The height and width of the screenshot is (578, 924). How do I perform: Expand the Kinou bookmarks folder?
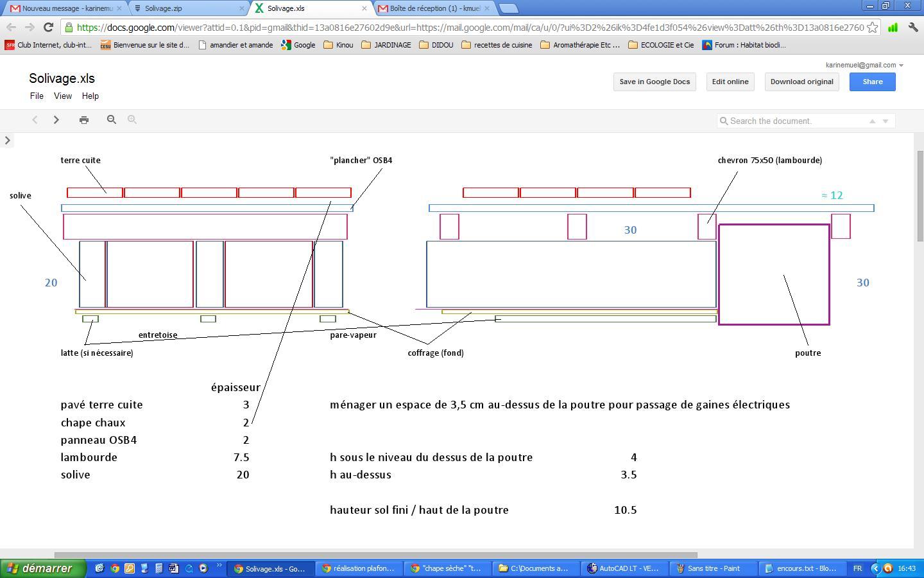pos(338,45)
